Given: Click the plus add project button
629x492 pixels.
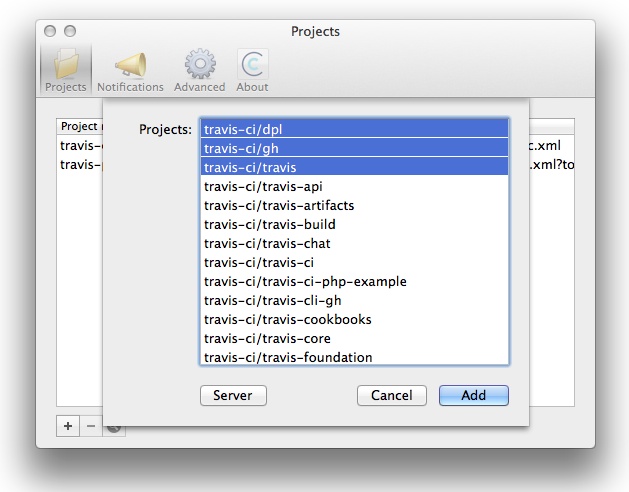Looking at the screenshot, I should click(68, 426).
